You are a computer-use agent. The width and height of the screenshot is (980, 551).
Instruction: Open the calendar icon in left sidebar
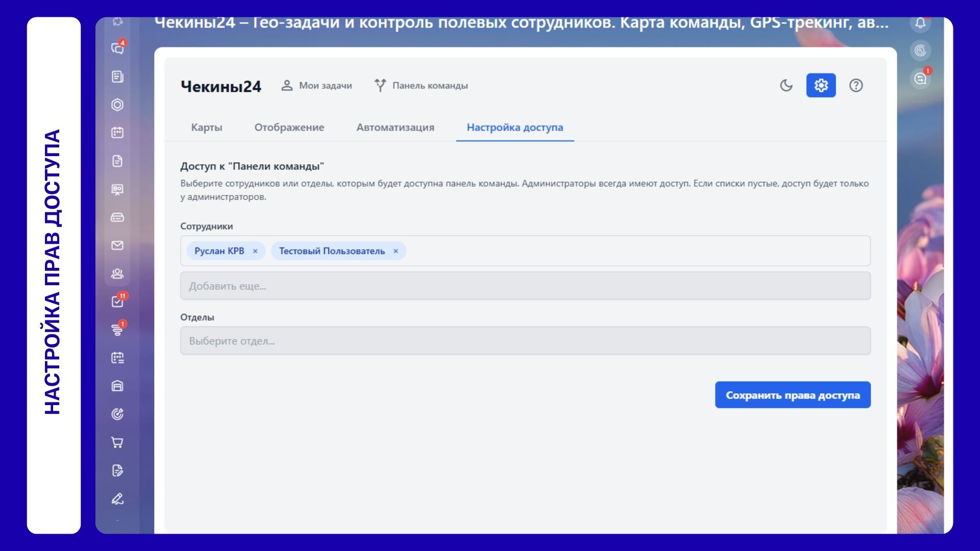click(x=117, y=133)
